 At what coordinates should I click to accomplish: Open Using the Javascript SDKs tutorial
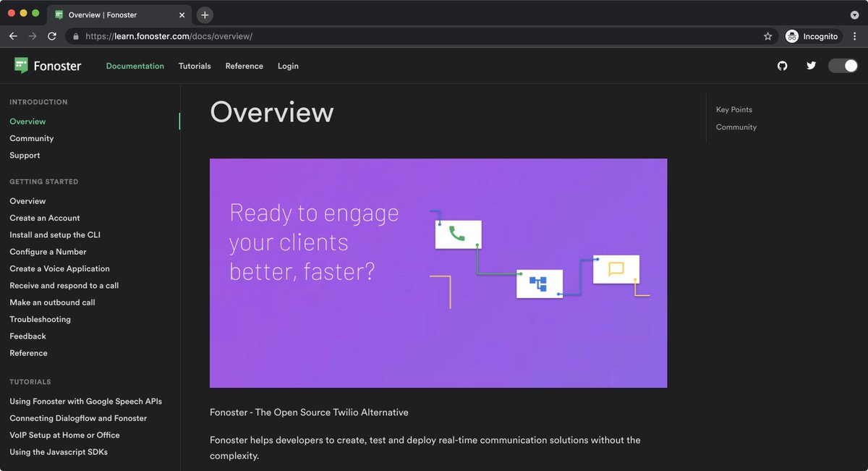pos(59,452)
